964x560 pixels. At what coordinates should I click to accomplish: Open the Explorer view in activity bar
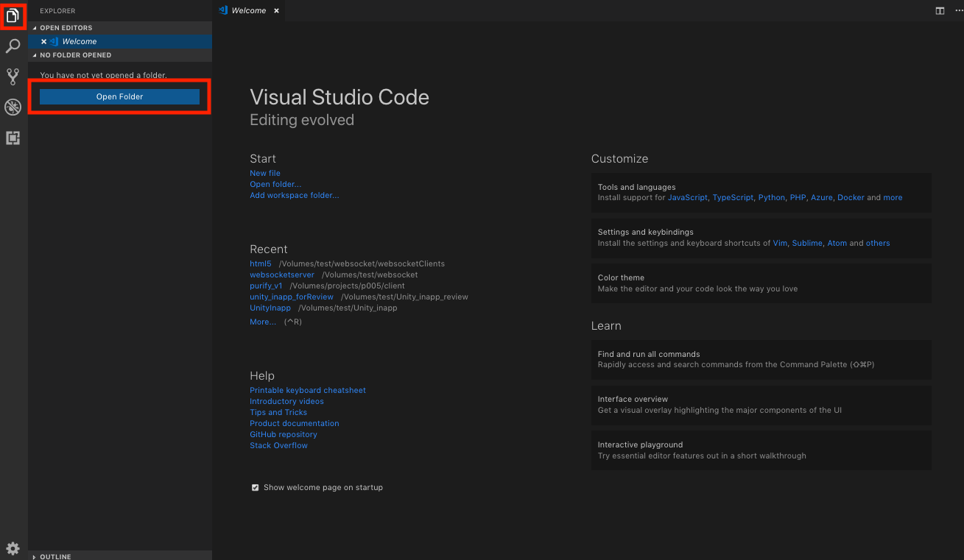coord(13,15)
